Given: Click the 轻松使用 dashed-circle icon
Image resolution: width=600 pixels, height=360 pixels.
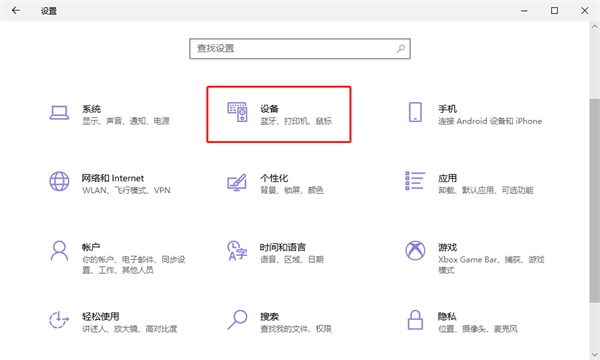Looking at the screenshot, I should point(59,320).
